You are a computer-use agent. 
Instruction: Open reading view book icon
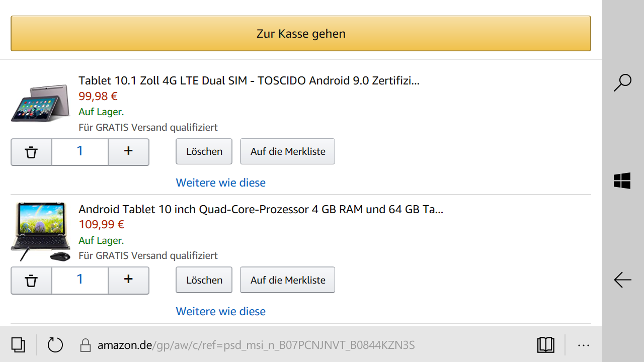[546, 345]
